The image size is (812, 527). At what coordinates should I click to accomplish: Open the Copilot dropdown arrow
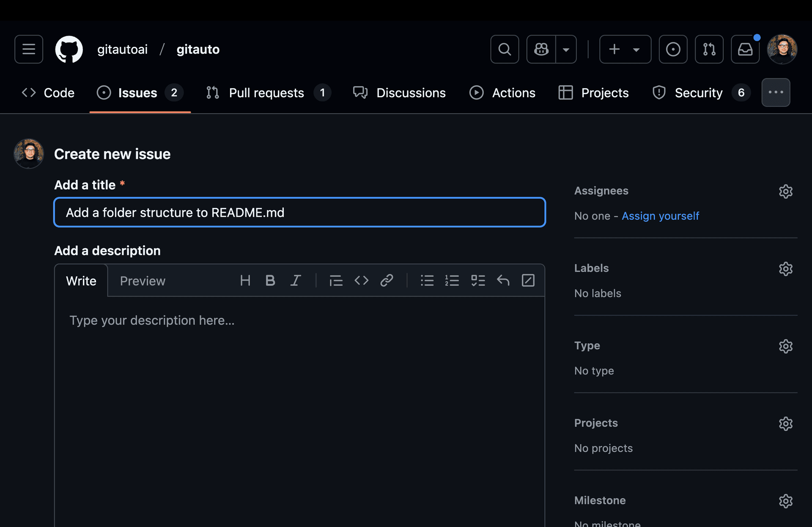pyautogui.click(x=566, y=49)
